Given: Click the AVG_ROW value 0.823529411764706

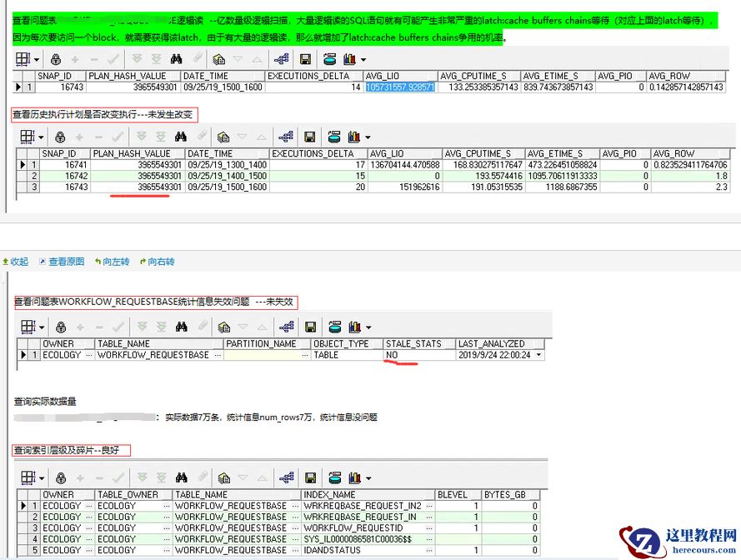Looking at the screenshot, I should tap(690, 165).
